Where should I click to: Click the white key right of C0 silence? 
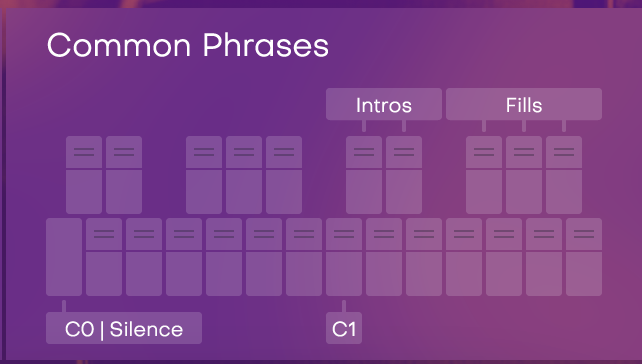[104, 257]
